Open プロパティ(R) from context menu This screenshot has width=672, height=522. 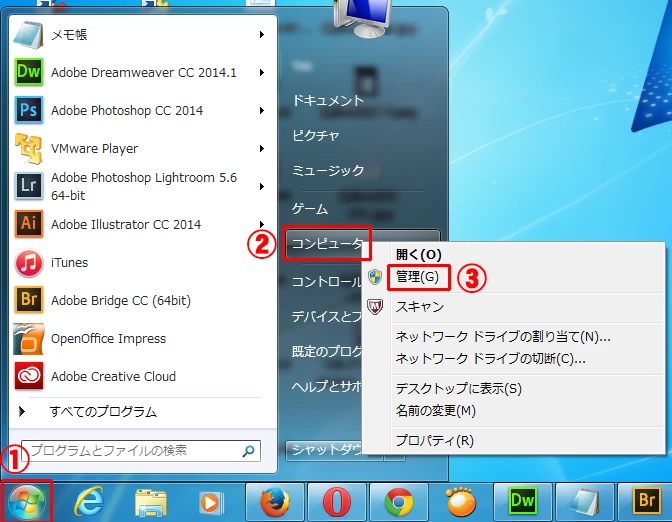[x=435, y=441]
